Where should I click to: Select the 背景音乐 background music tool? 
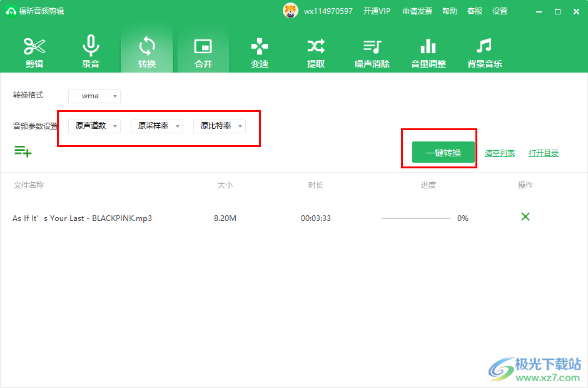485,52
